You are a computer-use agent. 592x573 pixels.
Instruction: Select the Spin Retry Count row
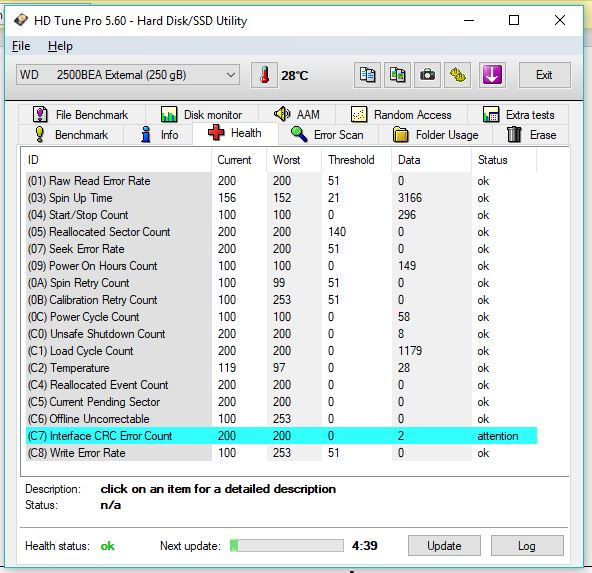click(282, 283)
